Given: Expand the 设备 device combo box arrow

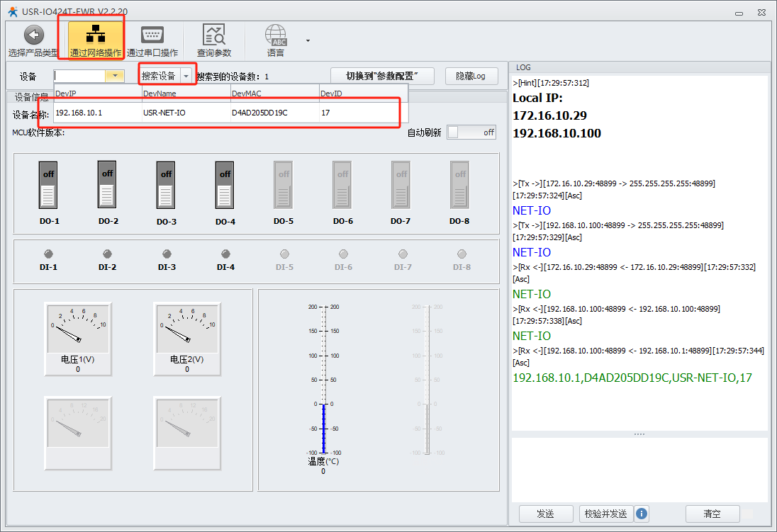Looking at the screenshot, I should click(114, 76).
